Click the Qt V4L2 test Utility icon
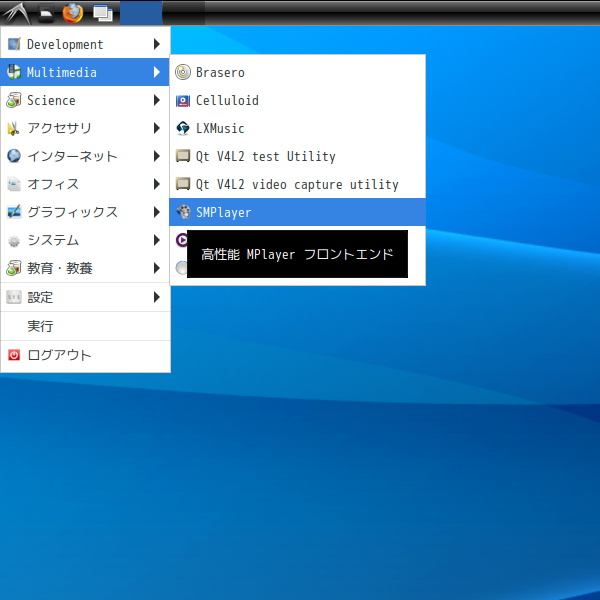The height and width of the screenshot is (600, 600). tap(183, 156)
